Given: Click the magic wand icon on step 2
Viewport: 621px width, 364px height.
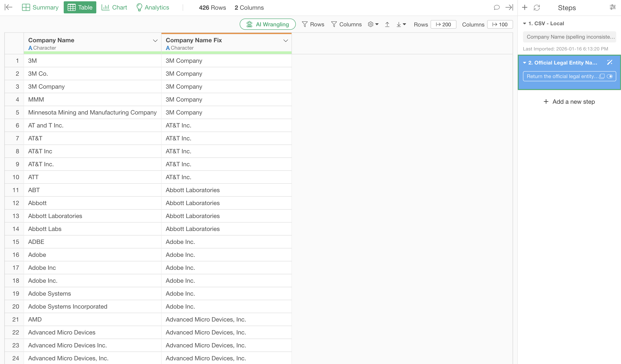Looking at the screenshot, I should [610, 63].
